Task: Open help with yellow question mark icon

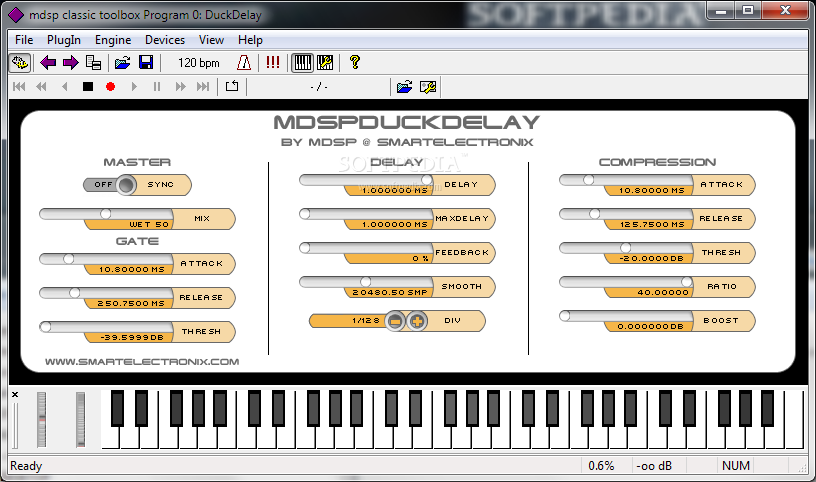Action: tap(355, 63)
